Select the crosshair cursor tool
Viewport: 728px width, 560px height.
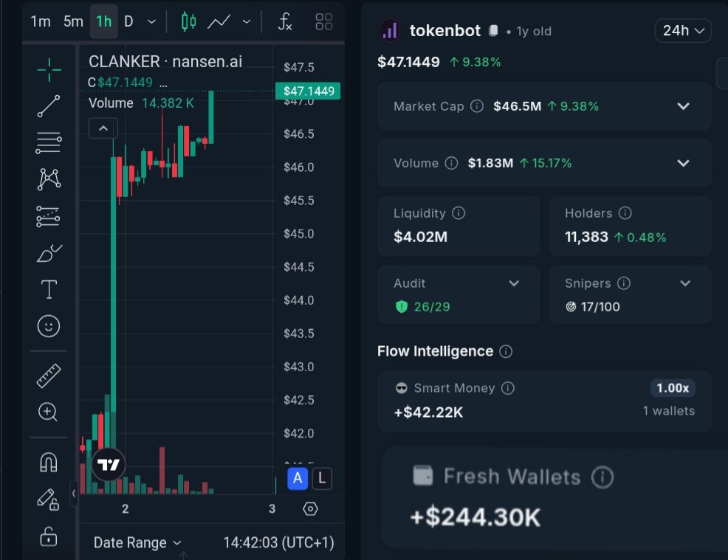pos(49,70)
